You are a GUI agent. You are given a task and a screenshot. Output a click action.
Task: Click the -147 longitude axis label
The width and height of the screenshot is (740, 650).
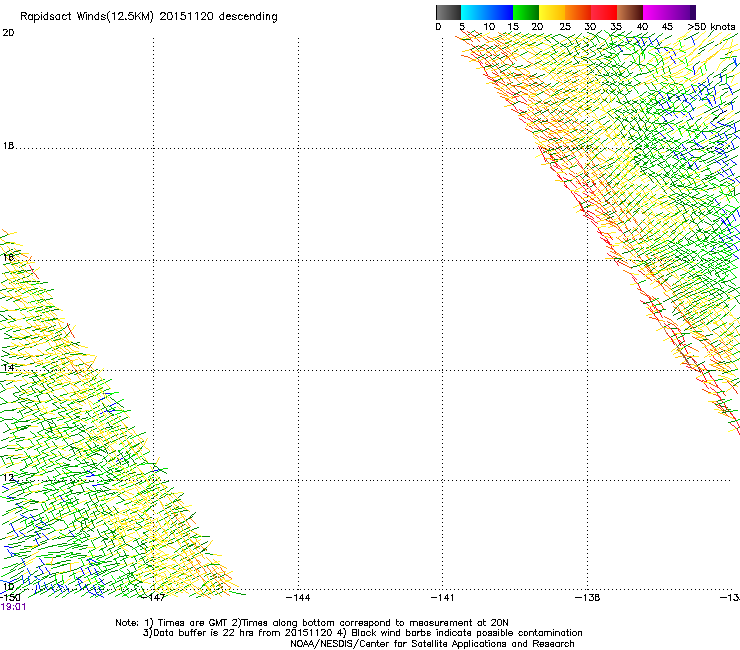154,598
